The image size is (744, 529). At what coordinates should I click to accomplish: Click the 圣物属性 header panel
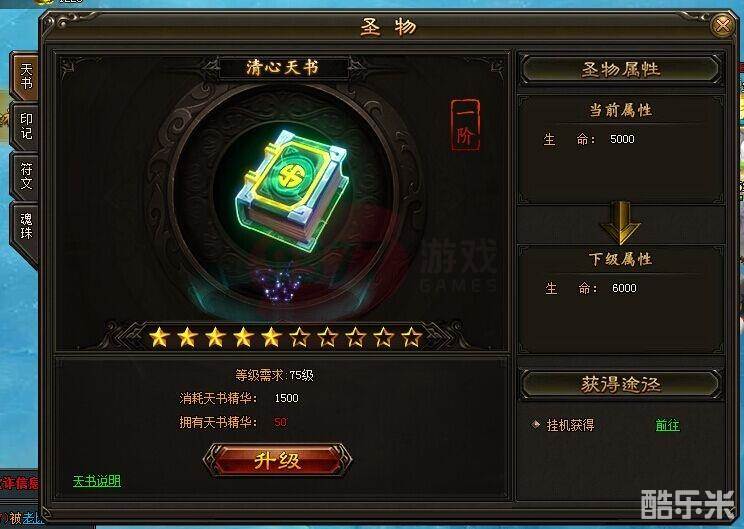tap(621, 70)
